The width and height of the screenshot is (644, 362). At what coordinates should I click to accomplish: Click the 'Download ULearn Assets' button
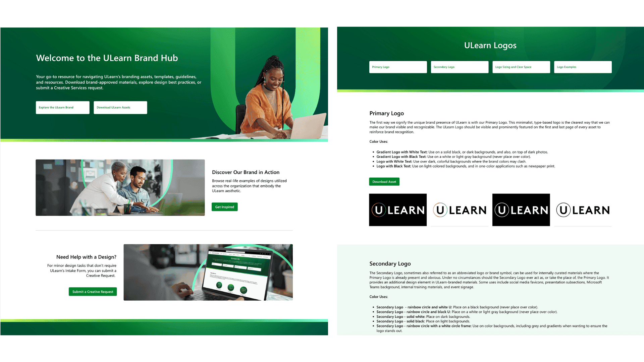[x=119, y=107]
